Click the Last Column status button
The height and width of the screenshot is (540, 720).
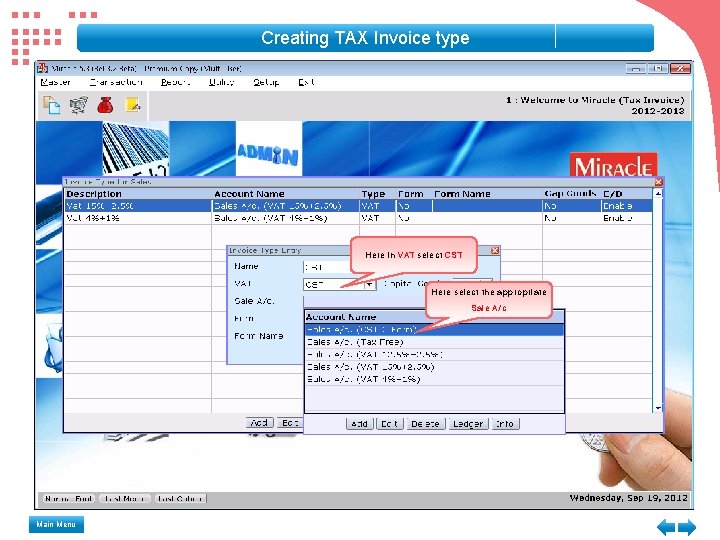tap(180, 498)
